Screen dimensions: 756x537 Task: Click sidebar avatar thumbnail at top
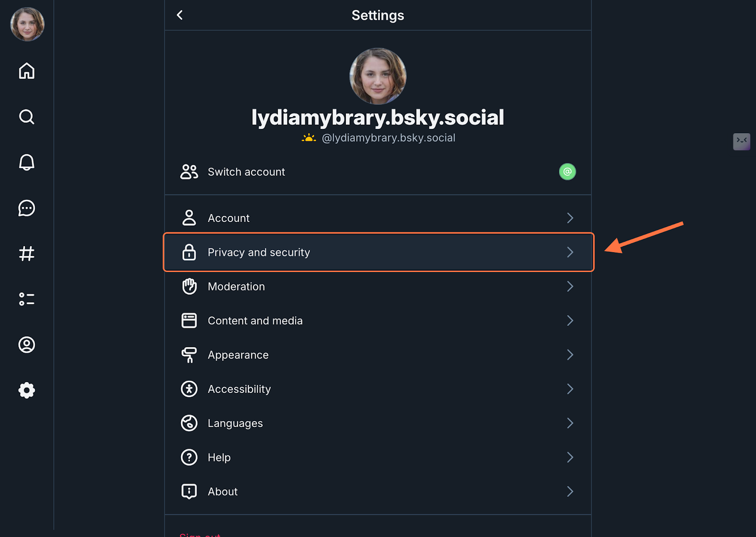point(27,24)
